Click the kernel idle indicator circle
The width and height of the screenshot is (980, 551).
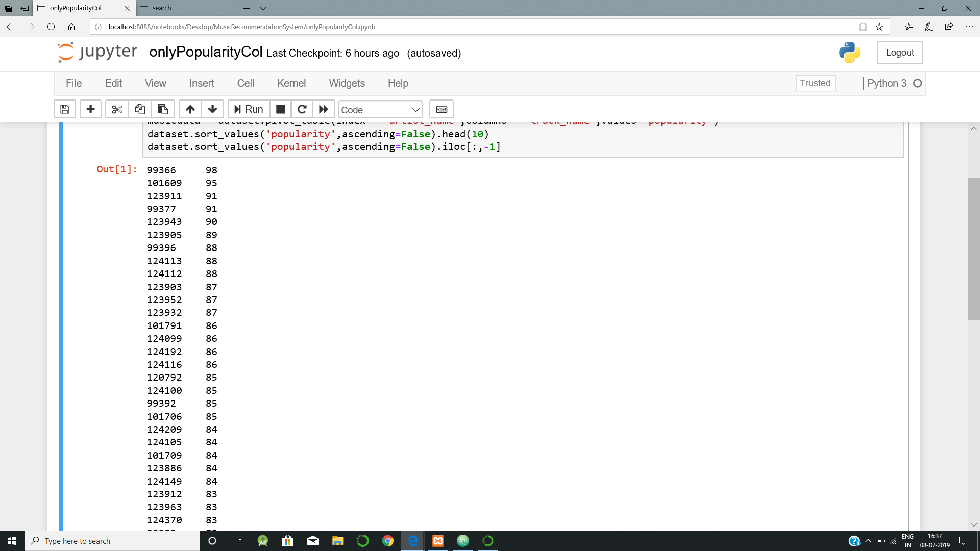click(x=918, y=83)
